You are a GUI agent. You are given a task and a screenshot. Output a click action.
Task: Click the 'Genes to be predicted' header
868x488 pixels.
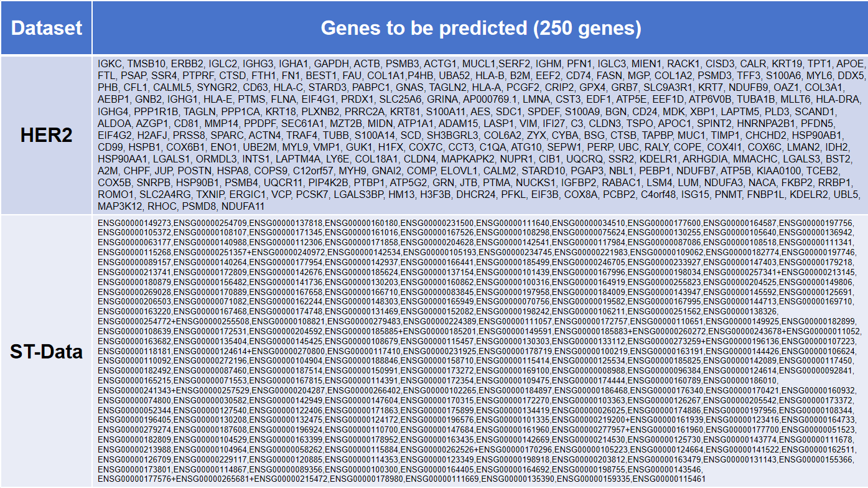pyautogui.click(x=480, y=28)
